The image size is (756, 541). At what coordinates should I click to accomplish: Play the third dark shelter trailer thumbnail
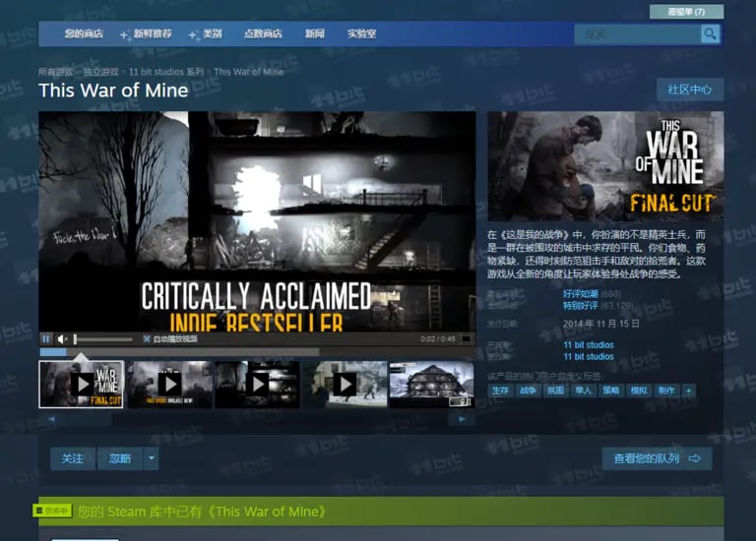258,385
